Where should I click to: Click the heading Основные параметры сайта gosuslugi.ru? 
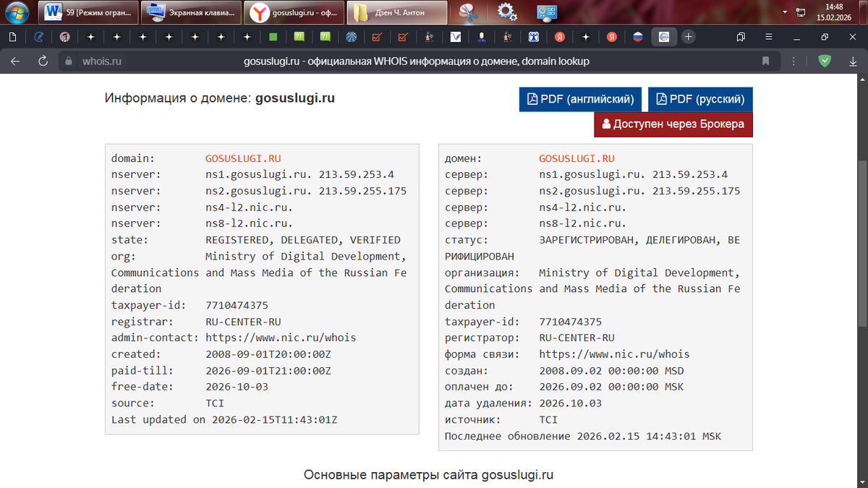click(x=428, y=475)
